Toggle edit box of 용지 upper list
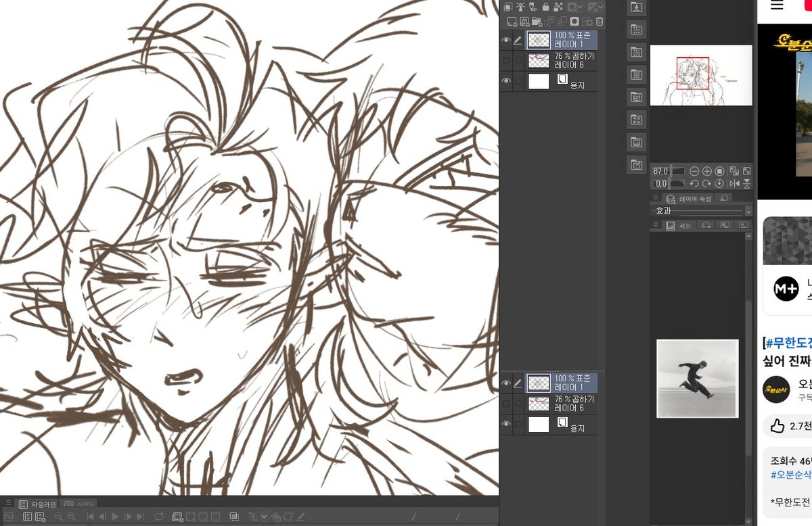This screenshot has width=812, height=526. pyautogui.click(x=518, y=81)
